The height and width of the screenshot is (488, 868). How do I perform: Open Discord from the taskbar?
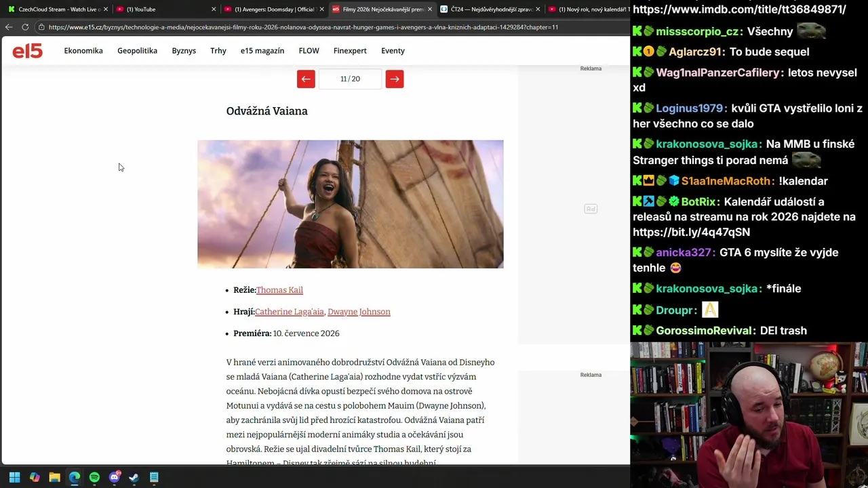(x=115, y=477)
